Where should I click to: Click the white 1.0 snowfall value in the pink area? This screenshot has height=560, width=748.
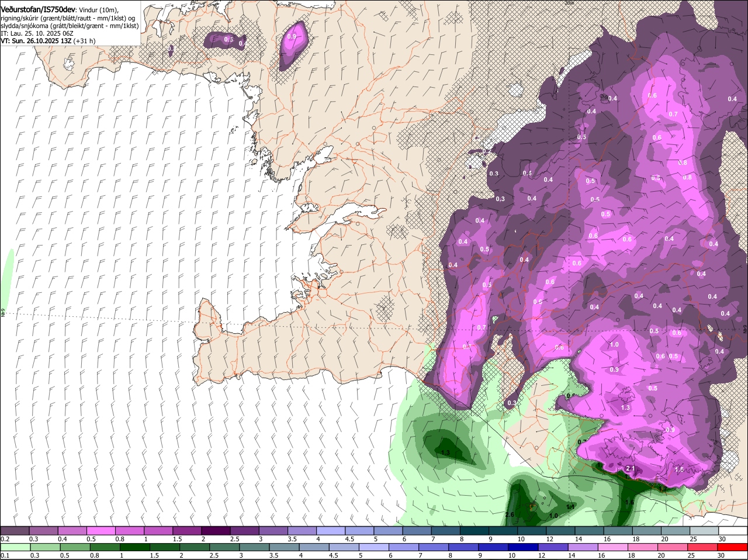614,345
